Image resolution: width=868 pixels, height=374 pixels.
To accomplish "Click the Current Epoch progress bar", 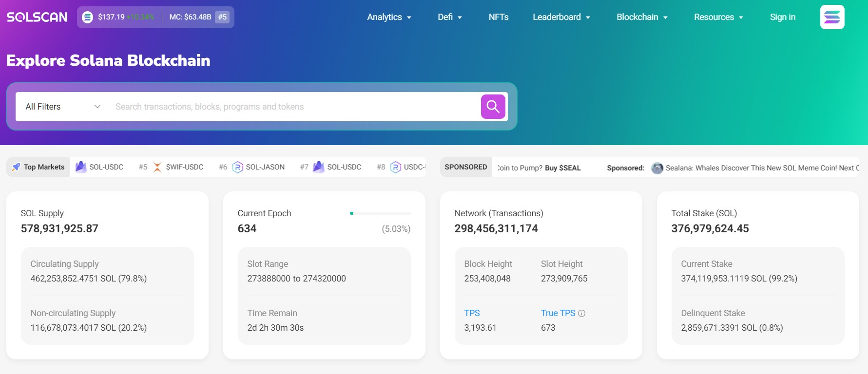I will coord(380,213).
